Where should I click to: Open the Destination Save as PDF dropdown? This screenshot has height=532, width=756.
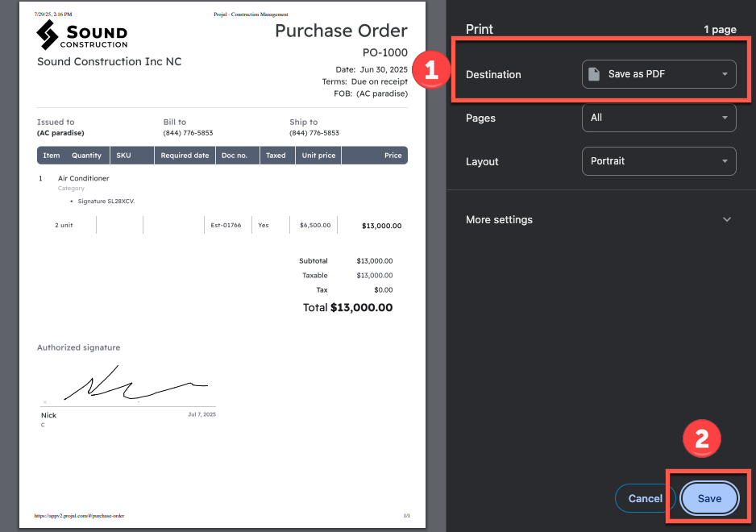(658, 74)
